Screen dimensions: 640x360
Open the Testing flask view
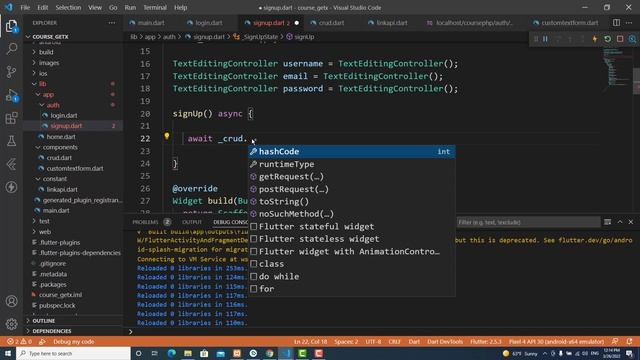click(x=11, y=141)
